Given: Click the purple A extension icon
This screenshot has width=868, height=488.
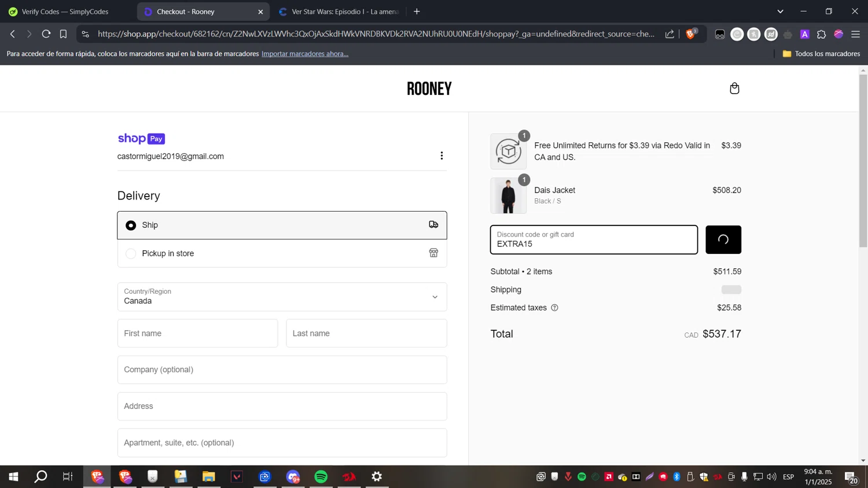Looking at the screenshot, I should coord(805,35).
